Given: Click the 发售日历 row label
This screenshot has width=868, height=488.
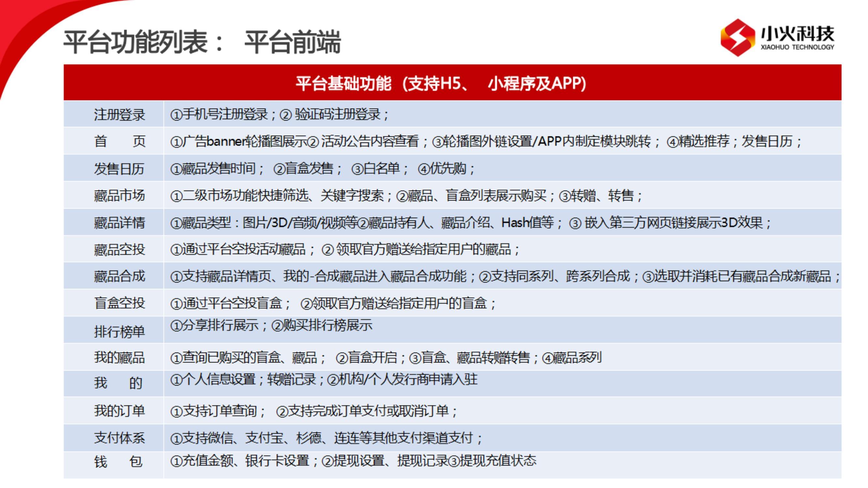Looking at the screenshot, I should click(x=119, y=169).
